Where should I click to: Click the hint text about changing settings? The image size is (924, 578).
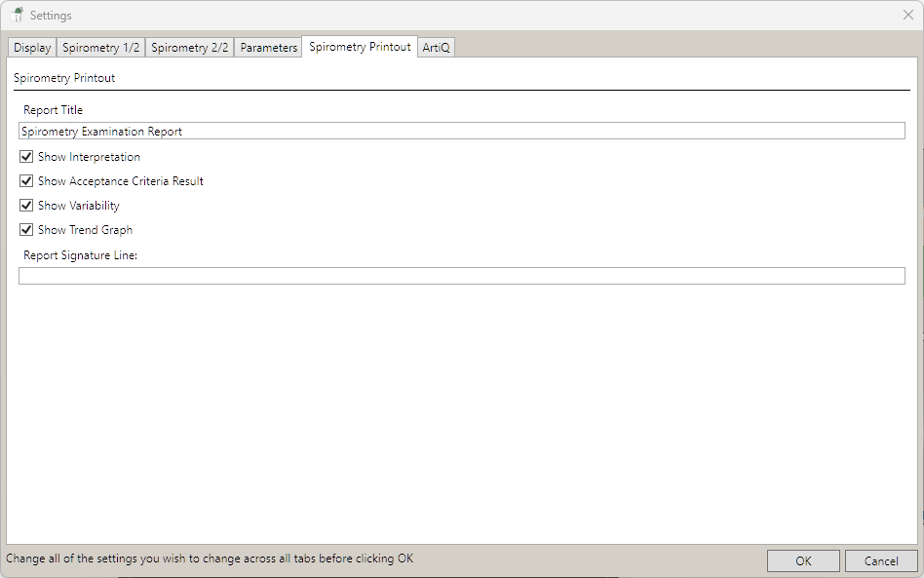[x=210, y=559]
